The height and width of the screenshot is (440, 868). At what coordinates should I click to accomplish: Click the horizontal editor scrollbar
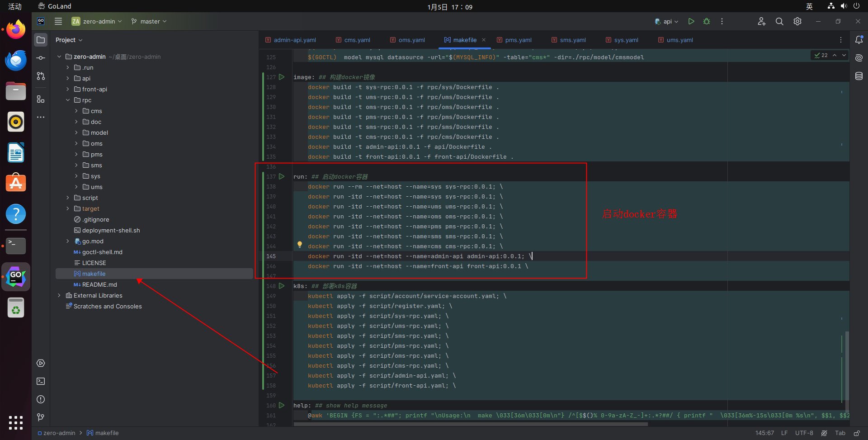point(471,424)
